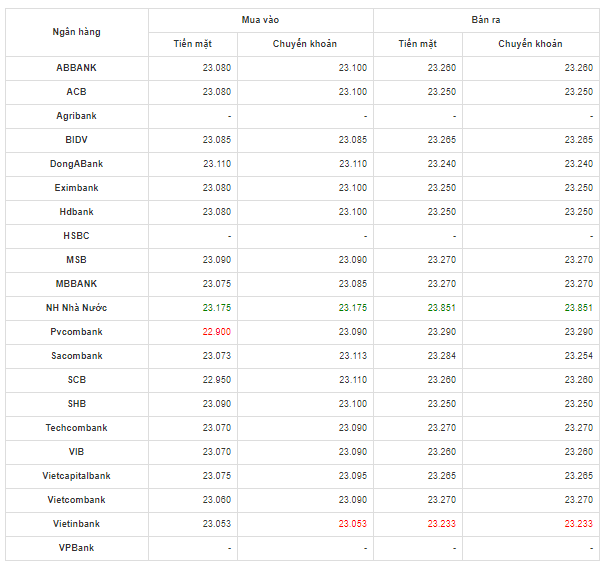Viewport: 604px width, 566px height.
Task: Select the Sacombank bank name
Action: (x=76, y=356)
